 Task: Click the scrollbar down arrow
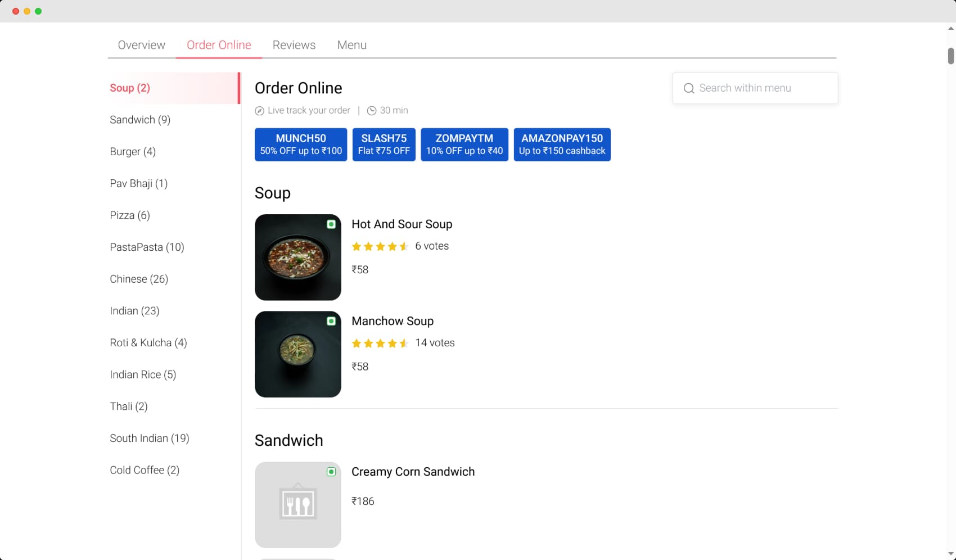(x=951, y=554)
